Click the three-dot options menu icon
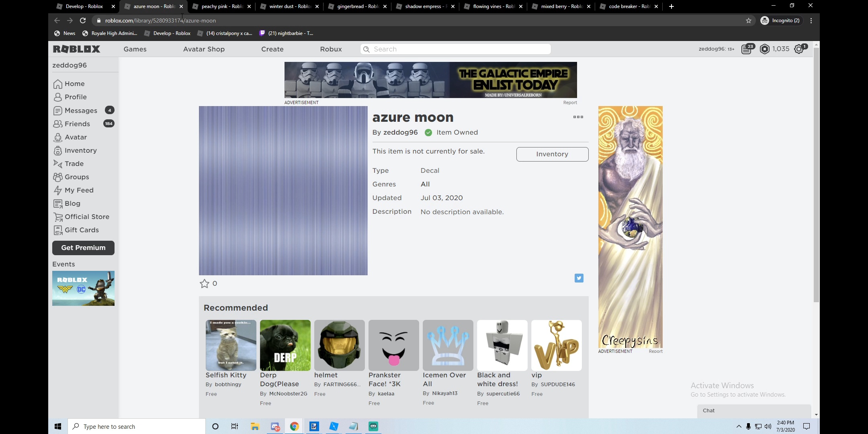The image size is (868, 434). (578, 117)
